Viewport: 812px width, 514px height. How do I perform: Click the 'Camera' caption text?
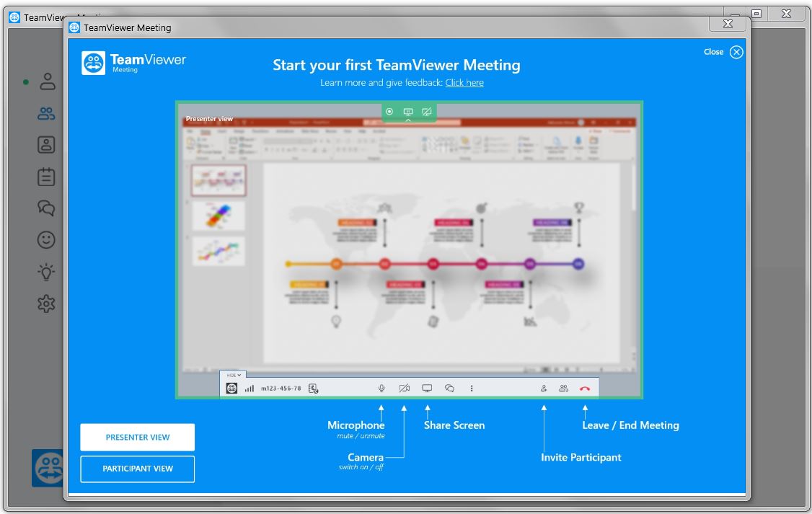[x=365, y=457]
